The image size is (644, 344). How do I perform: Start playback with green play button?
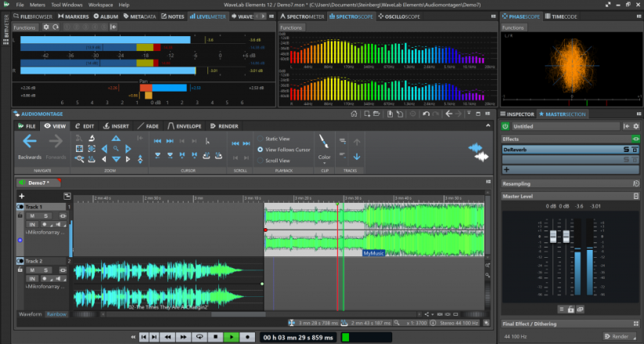tap(232, 337)
